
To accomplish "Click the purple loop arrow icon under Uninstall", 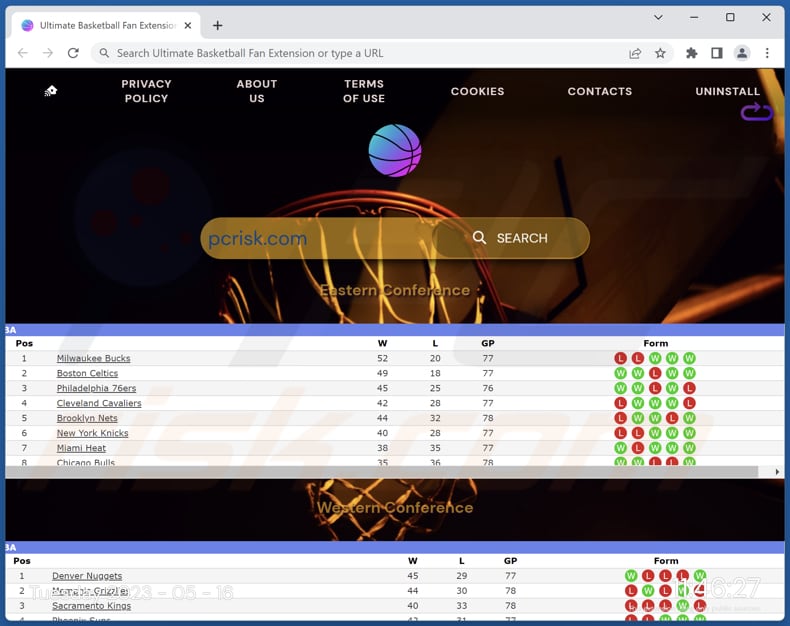I will (756, 112).
